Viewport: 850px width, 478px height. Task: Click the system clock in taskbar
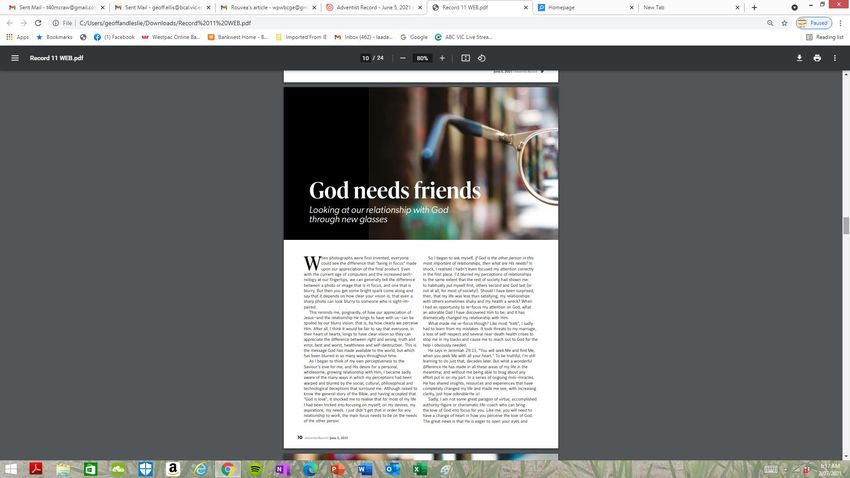[829, 469]
